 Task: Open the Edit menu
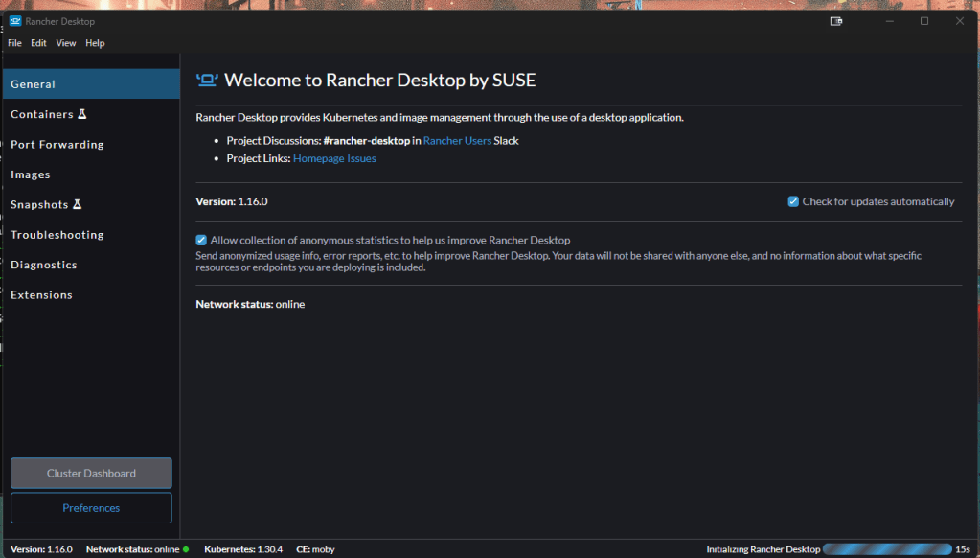38,43
